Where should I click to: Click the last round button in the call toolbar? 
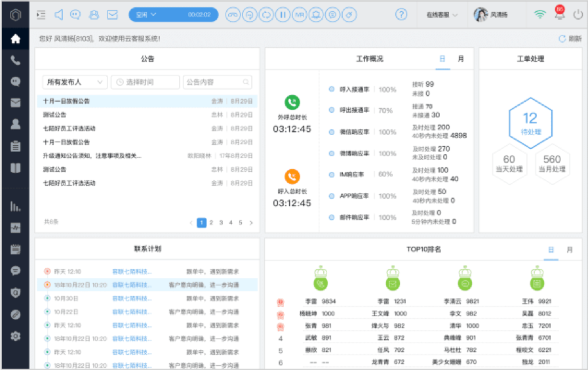click(349, 14)
